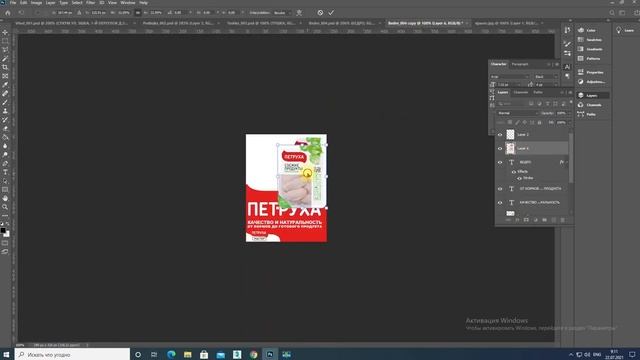Image resolution: width=640 pixels, height=360 pixels.
Task: Open Microsoft Edge from taskbar
Action: (x=171, y=354)
